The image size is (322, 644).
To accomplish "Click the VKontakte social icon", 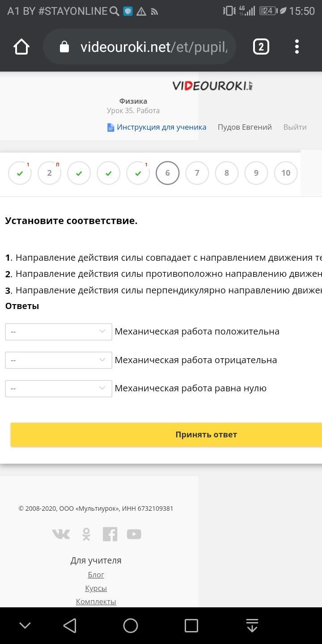I will (x=61, y=534).
